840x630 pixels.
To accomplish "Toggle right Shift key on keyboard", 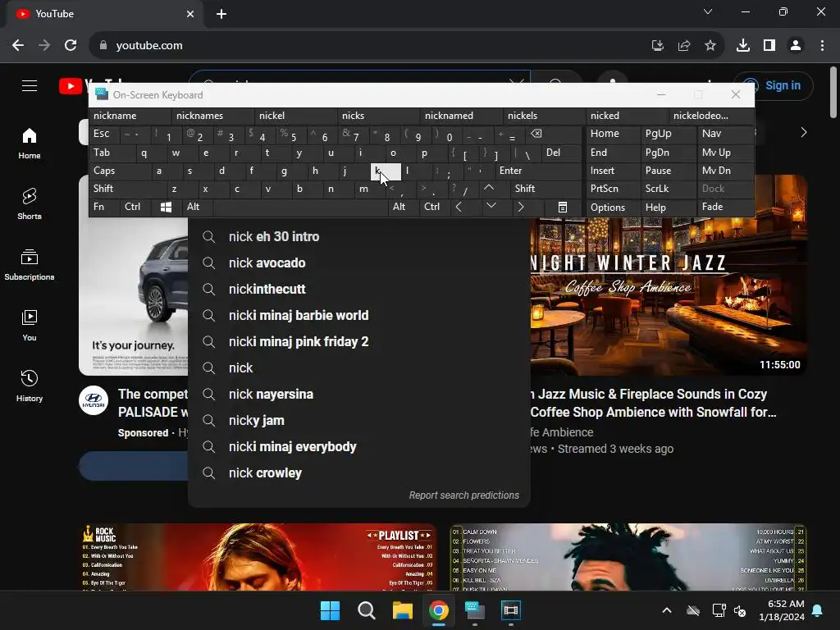I will (546, 189).
